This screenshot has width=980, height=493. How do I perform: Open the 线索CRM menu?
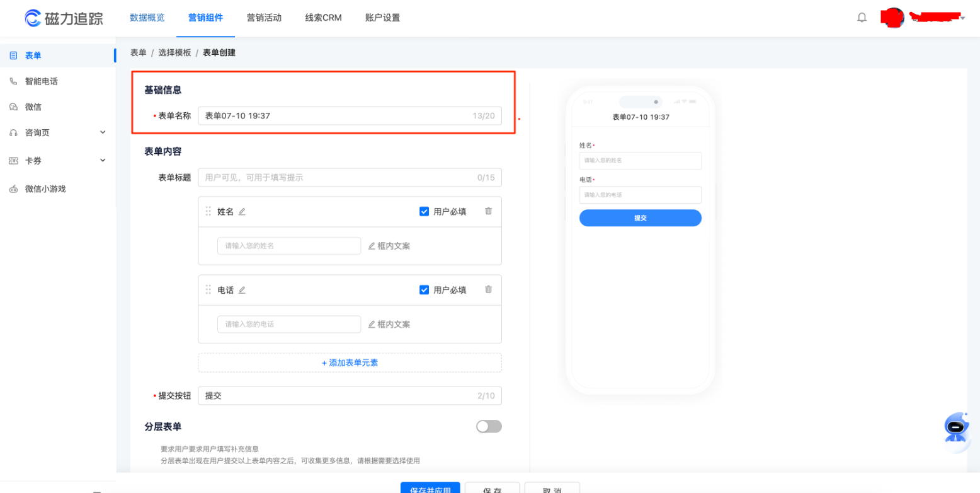point(322,18)
